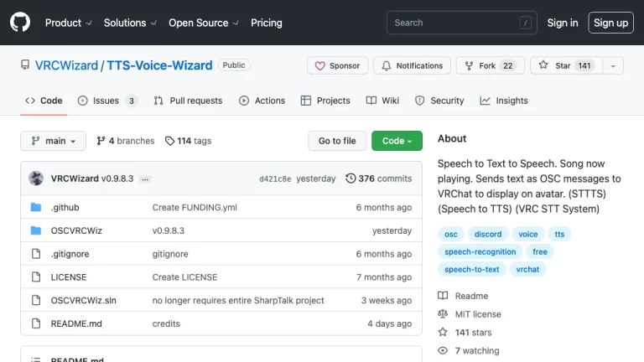Click the MIT license link
This screenshot has width=644, height=362.
pos(477,314)
